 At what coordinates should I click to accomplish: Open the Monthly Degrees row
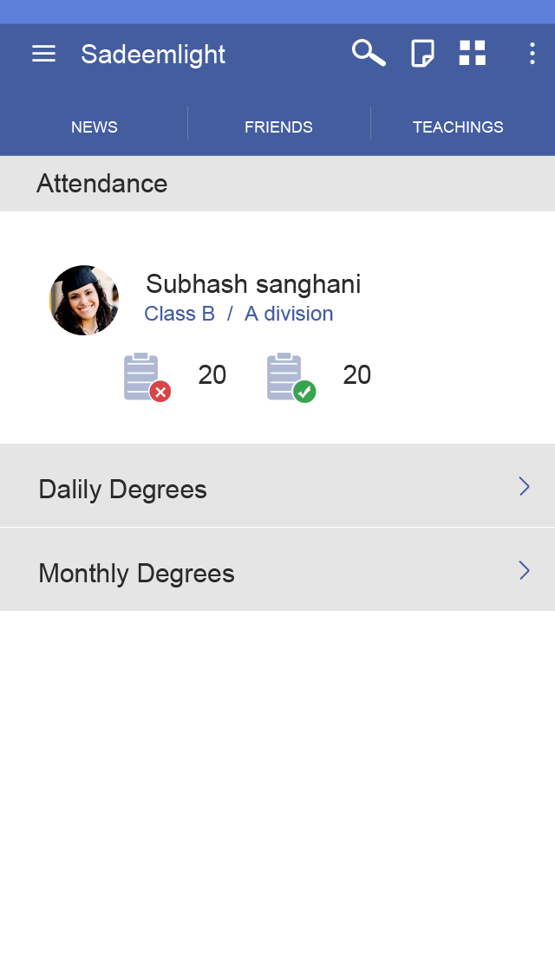(x=277, y=569)
